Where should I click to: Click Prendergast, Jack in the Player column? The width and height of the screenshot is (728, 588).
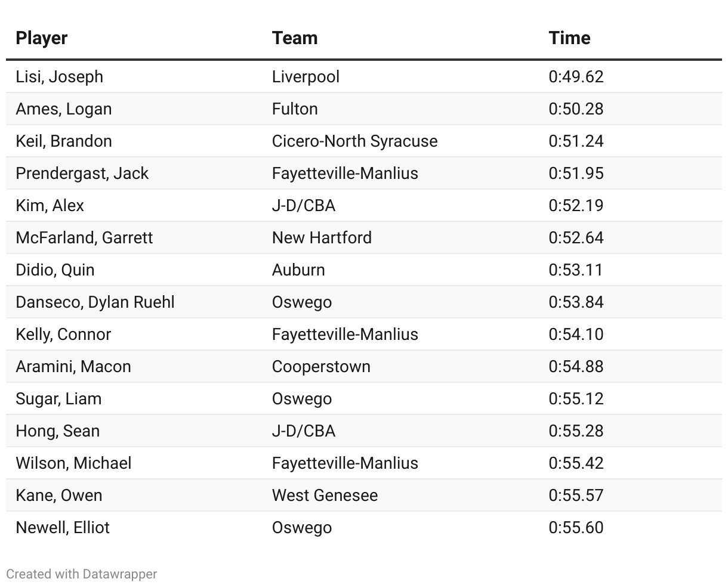click(82, 173)
